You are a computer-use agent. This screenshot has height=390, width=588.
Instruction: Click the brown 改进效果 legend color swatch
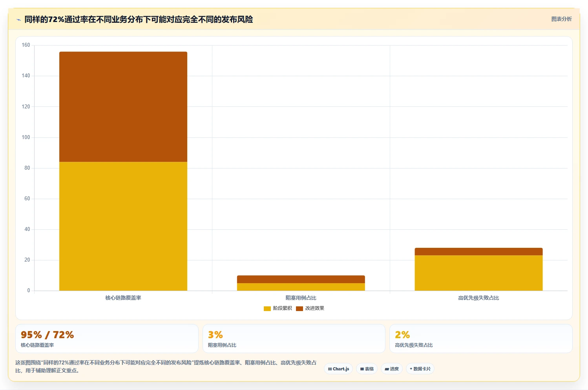tap(299, 308)
